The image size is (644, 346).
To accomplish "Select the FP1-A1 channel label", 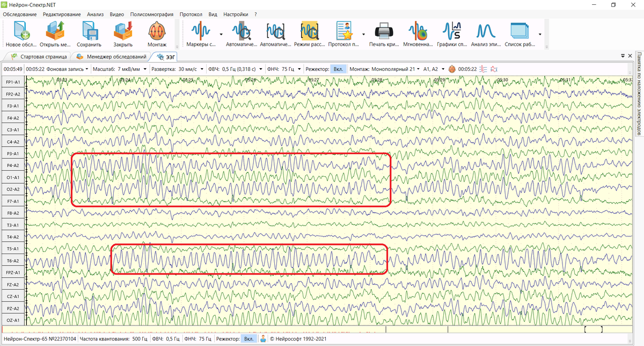I will [13, 82].
